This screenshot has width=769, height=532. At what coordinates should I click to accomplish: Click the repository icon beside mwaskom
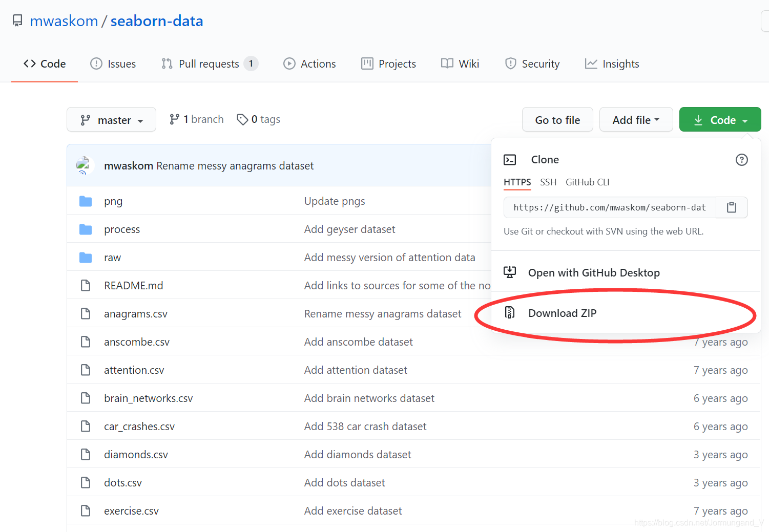(17, 21)
